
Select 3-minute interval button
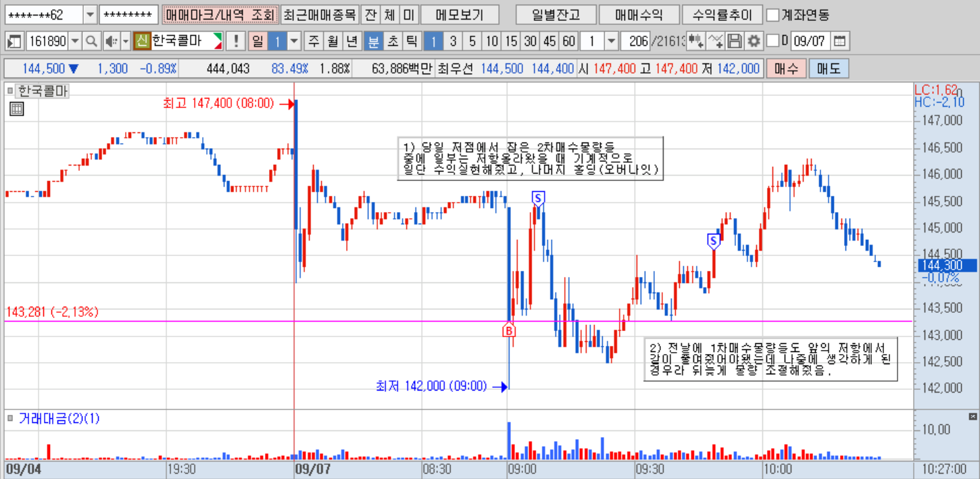454,41
